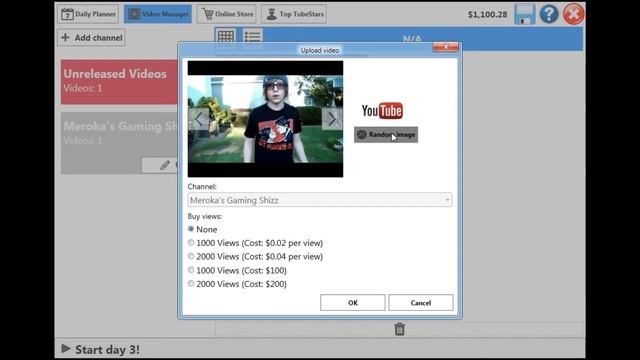Select 2000 Views at $0.04 per view
The width and height of the screenshot is (640, 360).
coord(256,257)
